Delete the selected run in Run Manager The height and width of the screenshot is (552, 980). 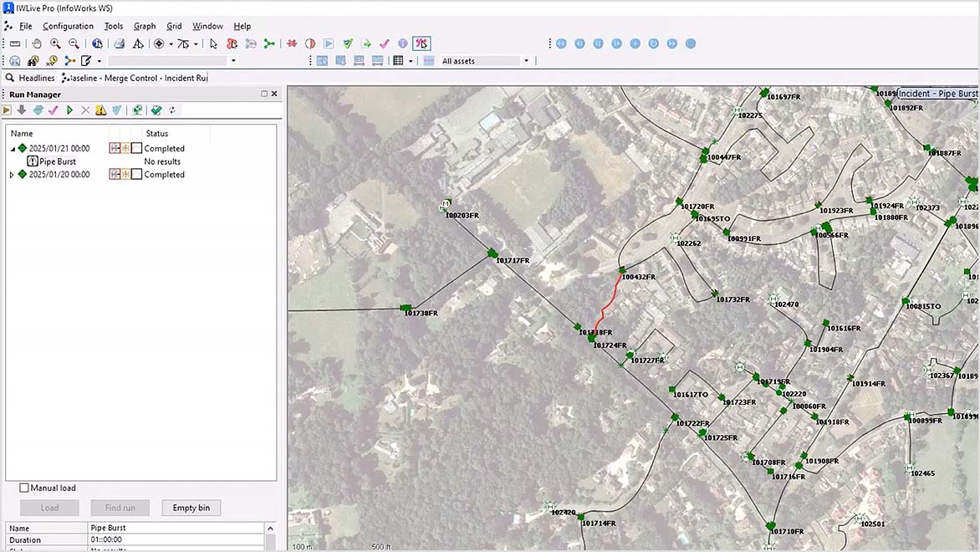pos(84,110)
